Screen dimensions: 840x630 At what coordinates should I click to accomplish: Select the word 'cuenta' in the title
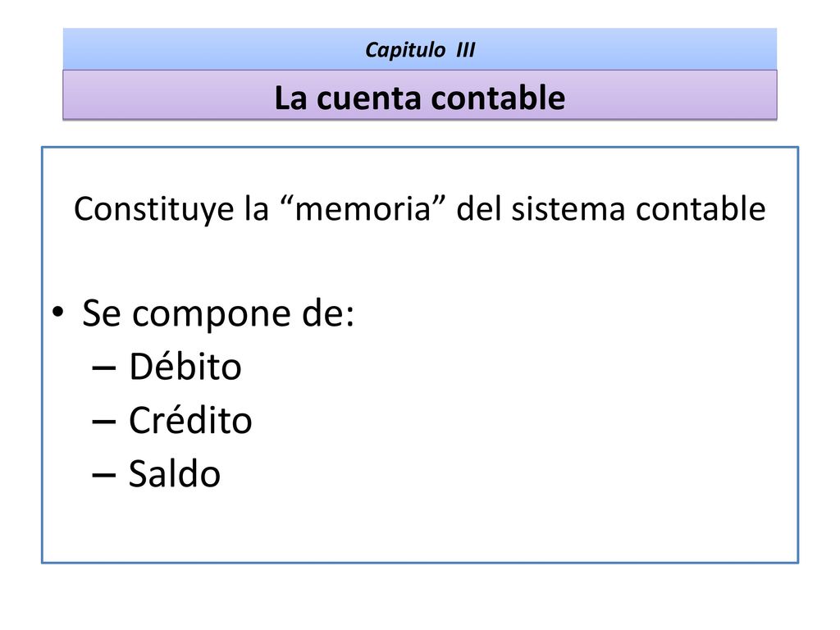pos(368,98)
